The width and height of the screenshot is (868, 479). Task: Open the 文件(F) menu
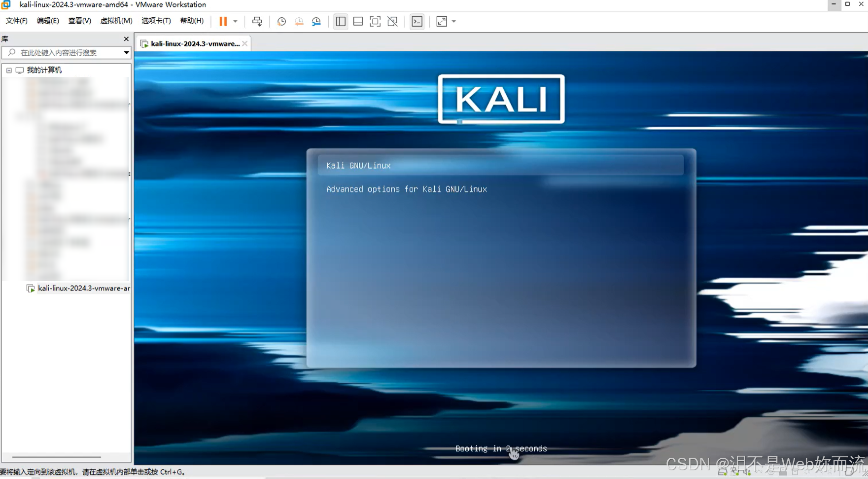click(x=17, y=21)
